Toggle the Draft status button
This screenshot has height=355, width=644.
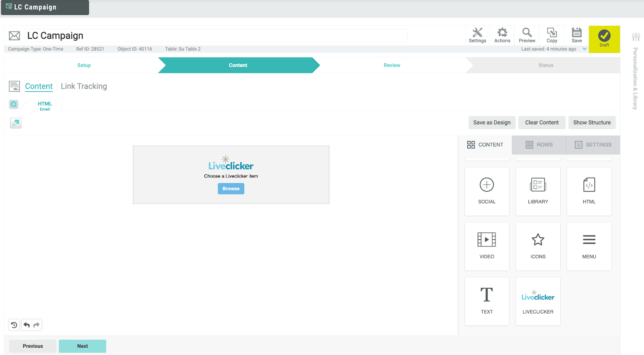tap(604, 39)
